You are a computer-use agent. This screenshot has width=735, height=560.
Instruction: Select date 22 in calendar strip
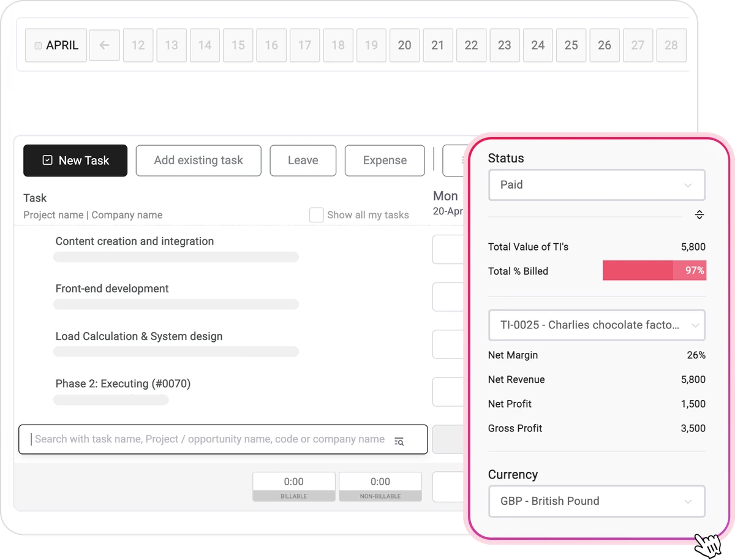click(x=471, y=45)
